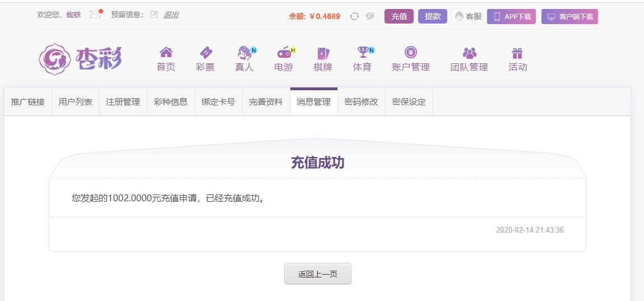Click the 电游 gamepad icon
The height and width of the screenshot is (301, 644).
(284, 53)
